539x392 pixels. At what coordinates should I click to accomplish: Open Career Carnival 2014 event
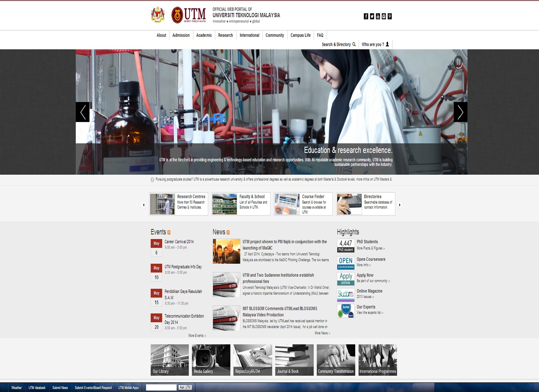point(179,242)
